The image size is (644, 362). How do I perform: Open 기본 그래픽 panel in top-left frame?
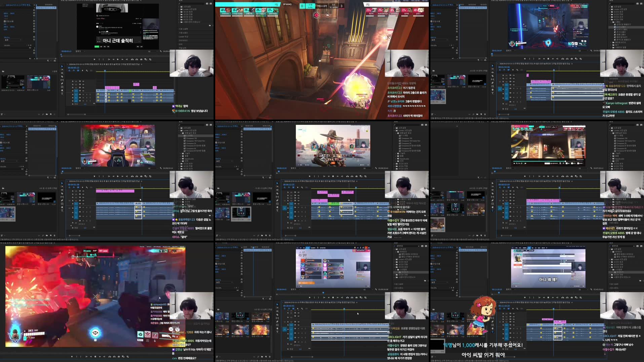tap(183, 29)
